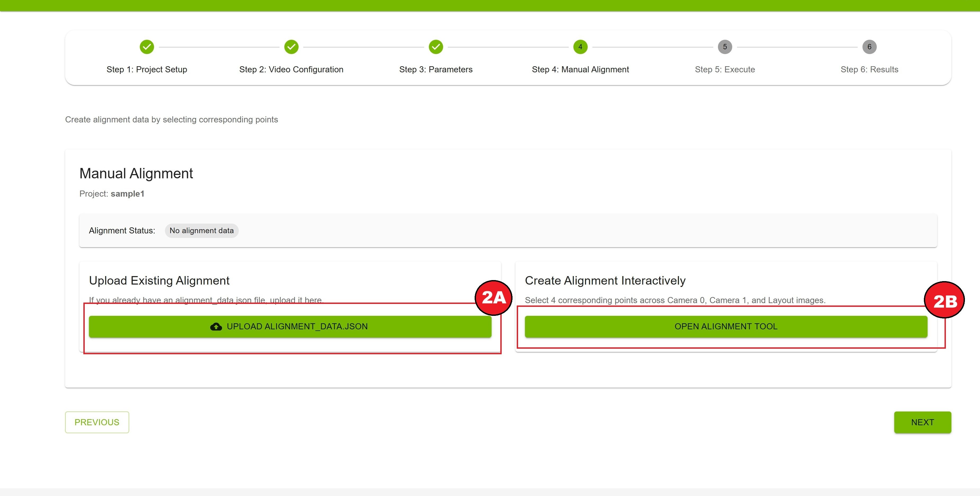Viewport: 980px width, 496px height.
Task: Click the 'No alignment data' status chip
Action: (202, 231)
